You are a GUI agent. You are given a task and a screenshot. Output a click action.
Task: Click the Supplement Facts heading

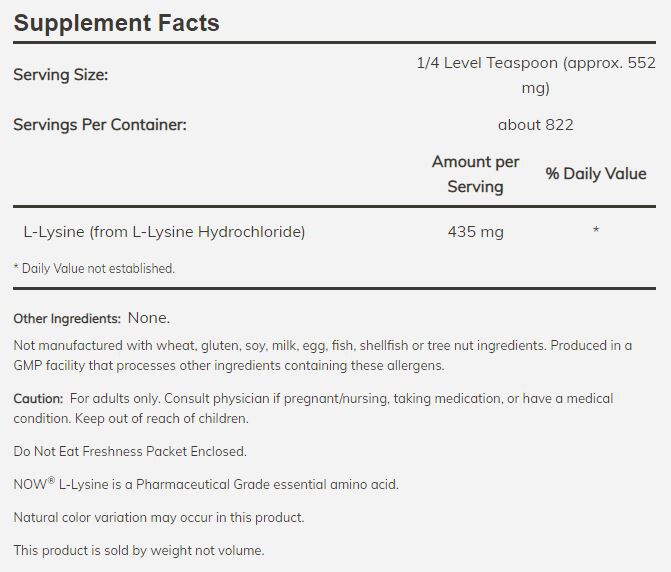tap(116, 22)
